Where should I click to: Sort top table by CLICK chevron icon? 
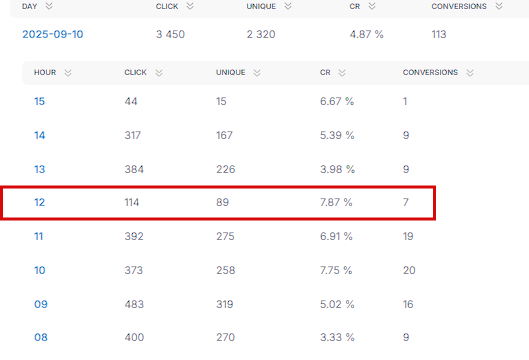coord(190,6)
